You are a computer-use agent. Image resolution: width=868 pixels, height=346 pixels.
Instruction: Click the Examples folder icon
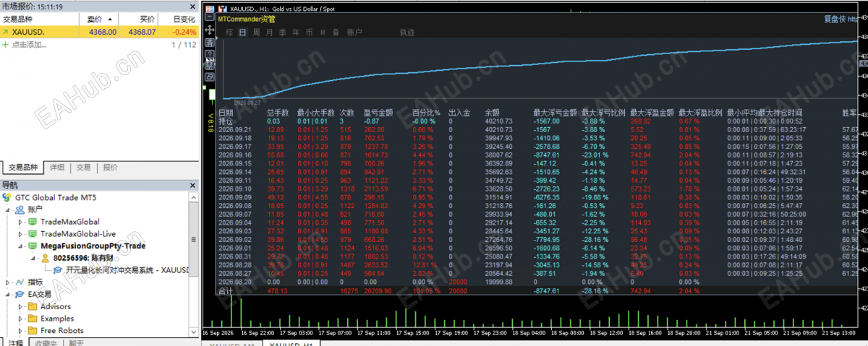pos(33,319)
